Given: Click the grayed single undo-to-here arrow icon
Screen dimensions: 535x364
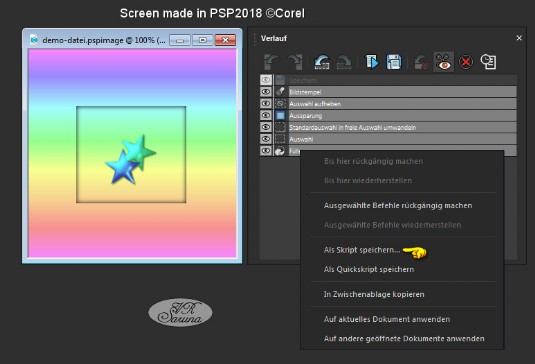Looking at the screenshot, I should [271, 62].
